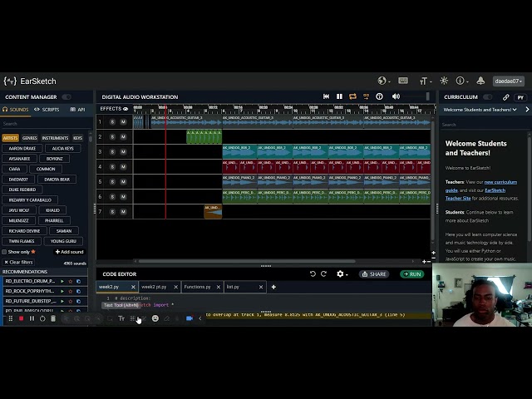Pause the DAW playback

tap(339, 96)
